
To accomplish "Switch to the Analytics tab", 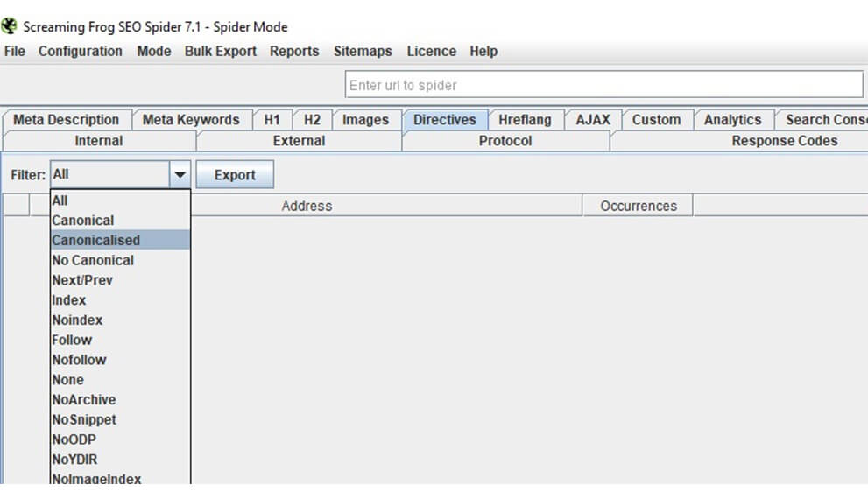I will point(732,119).
